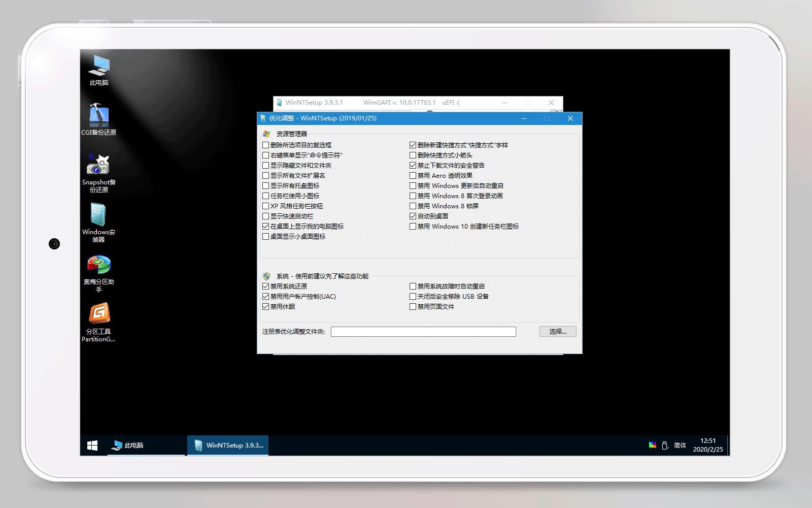Viewport: 812px width, 508px height.
Task: Enable 显示隐藏文件和文件夹 checkbox
Action: point(265,165)
